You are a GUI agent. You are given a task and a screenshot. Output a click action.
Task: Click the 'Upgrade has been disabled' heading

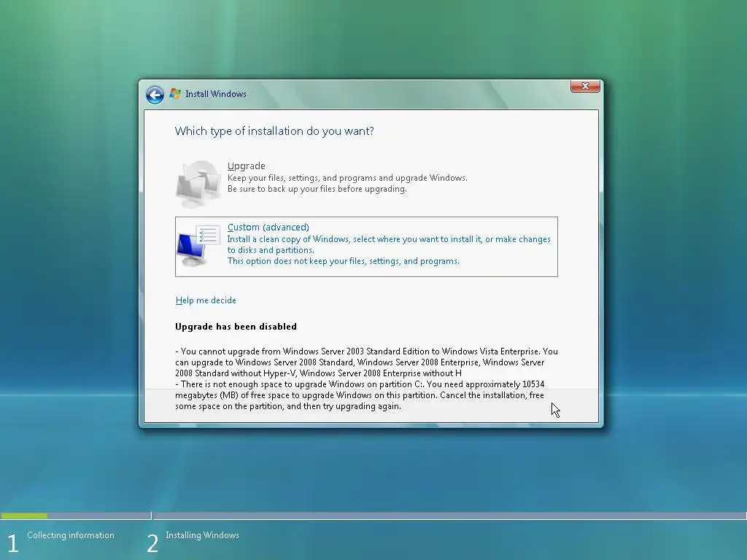236,327
